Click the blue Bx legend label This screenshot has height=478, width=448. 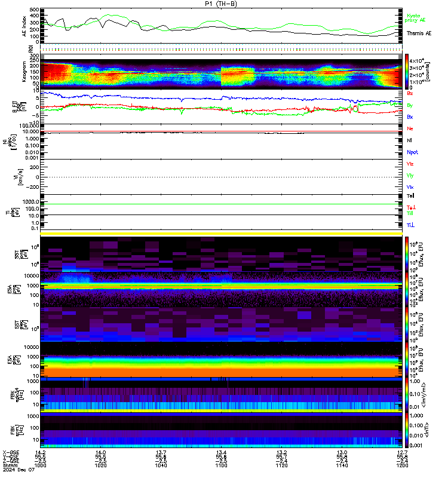410,117
